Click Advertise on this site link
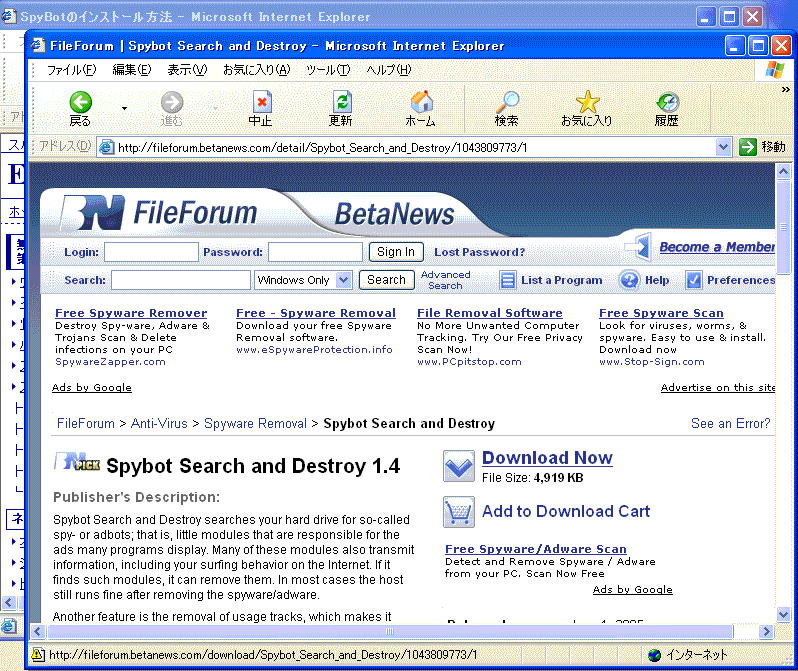 pyautogui.click(x=718, y=387)
